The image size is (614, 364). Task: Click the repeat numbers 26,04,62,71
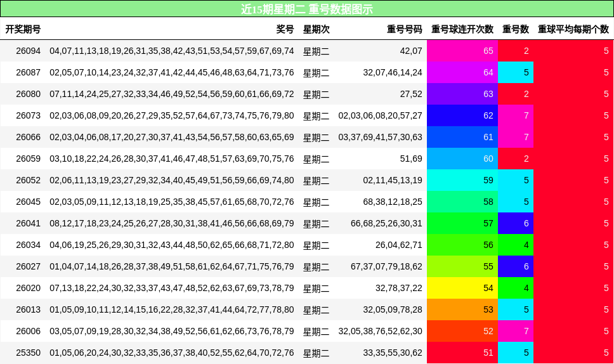pos(398,245)
